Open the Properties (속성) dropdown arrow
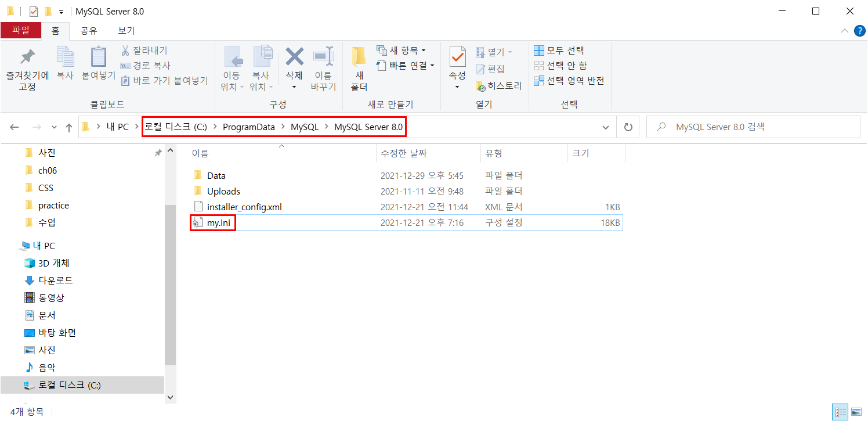The width and height of the screenshot is (868, 421). tap(457, 87)
